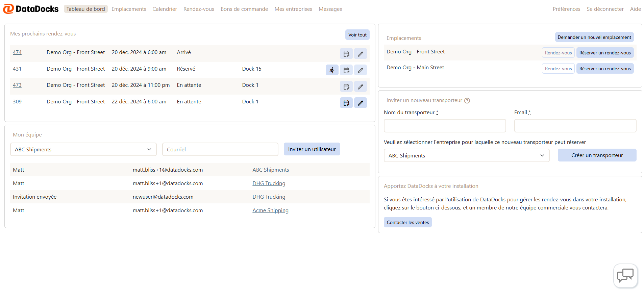Mark appointment 431 as arrived (running icon)
The width and height of the screenshot is (644, 300).
click(332, 70)
